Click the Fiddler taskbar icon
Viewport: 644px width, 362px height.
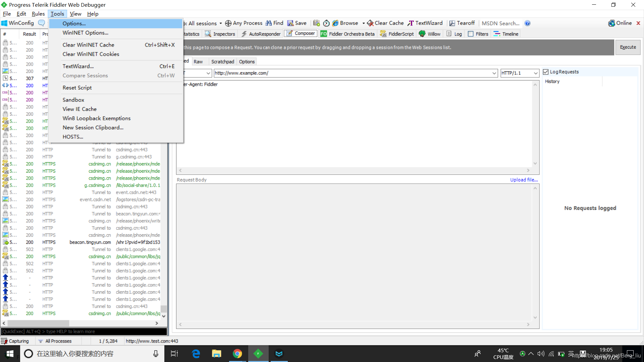coord(258,354)
